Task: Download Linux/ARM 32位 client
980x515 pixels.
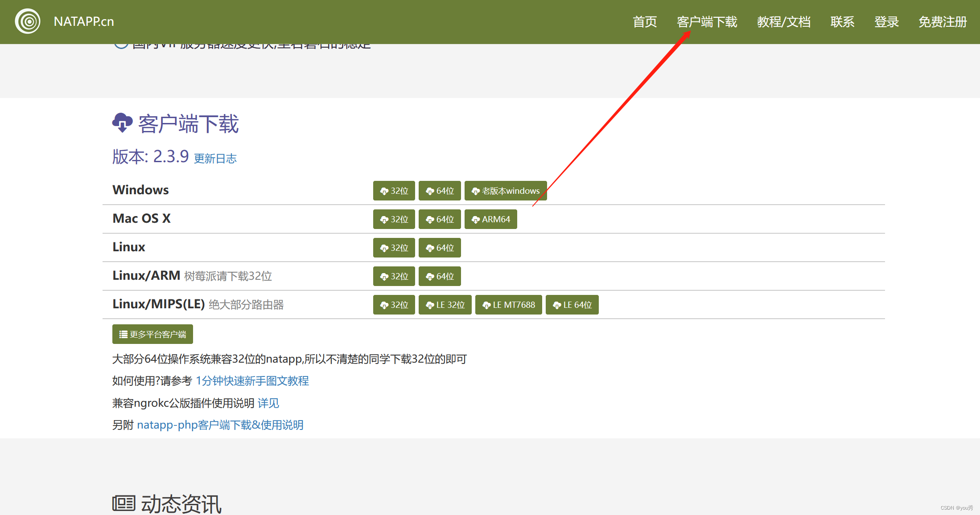Action: (394, 276)
